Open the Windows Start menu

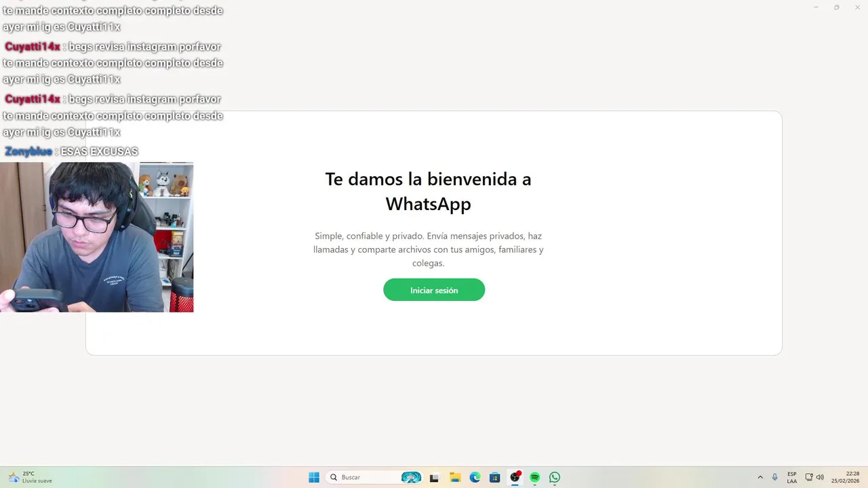[314, 477]
